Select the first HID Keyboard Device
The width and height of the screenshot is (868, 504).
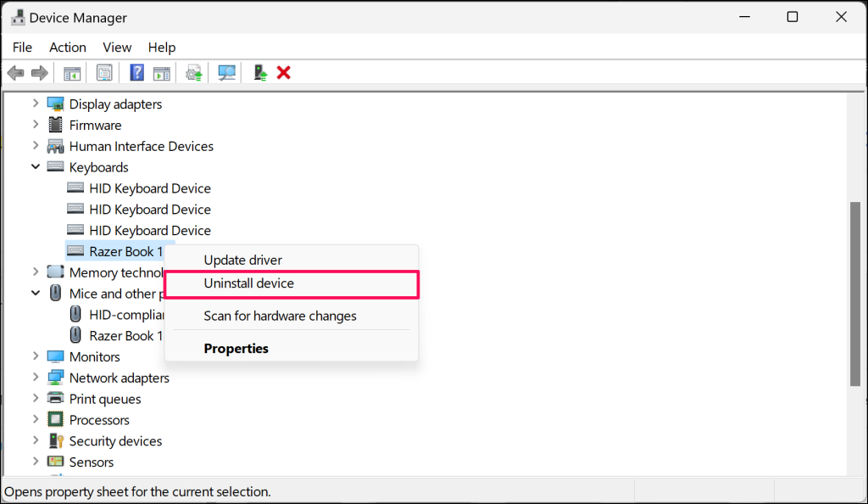[x=149, y=188]
